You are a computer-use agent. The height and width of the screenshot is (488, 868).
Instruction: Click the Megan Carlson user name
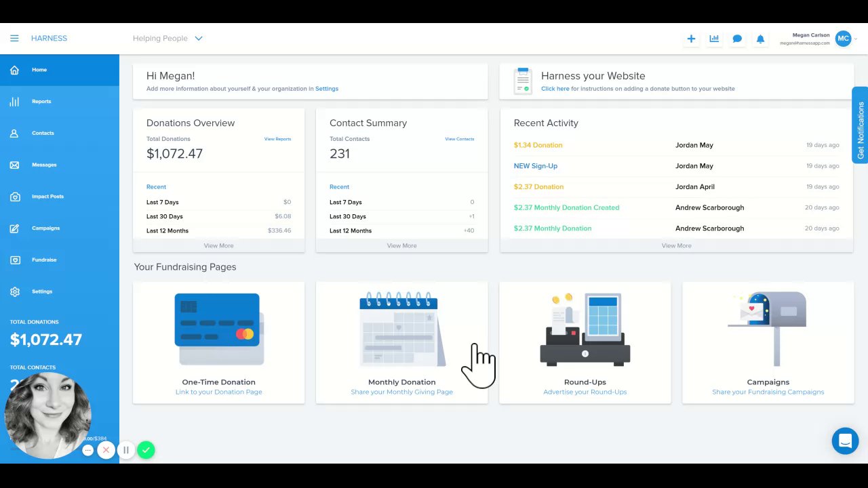point(810,35)
